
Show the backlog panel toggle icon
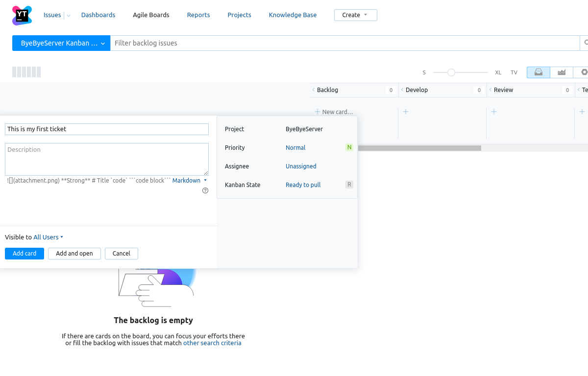tap(539, 72)
